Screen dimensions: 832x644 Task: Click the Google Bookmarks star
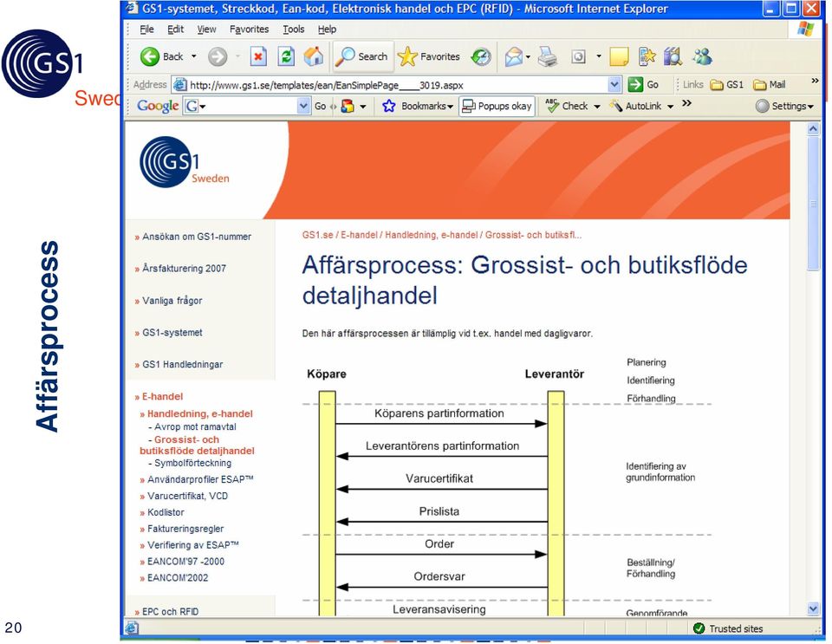pyautogui.click(x=389, y=106)
